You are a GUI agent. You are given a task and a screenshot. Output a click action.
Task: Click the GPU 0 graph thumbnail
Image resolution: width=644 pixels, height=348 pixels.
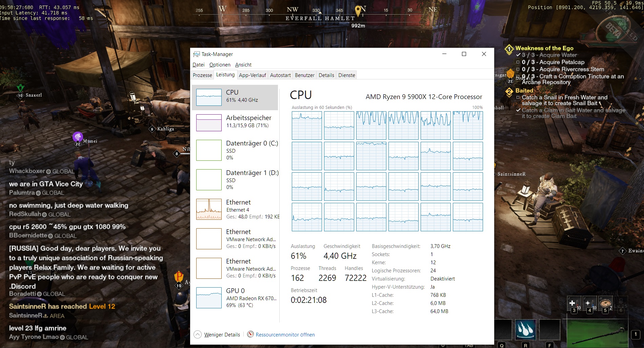(x=209, y=298)
